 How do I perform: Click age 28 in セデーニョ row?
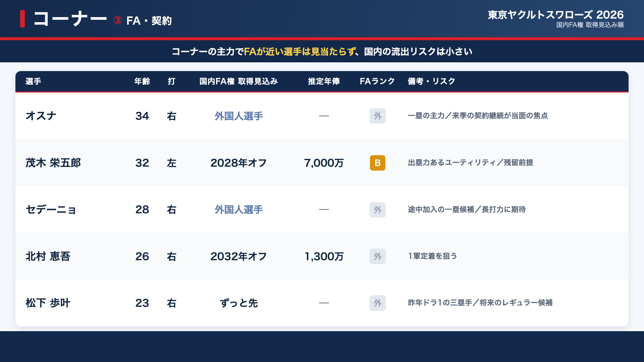(142, 210)
